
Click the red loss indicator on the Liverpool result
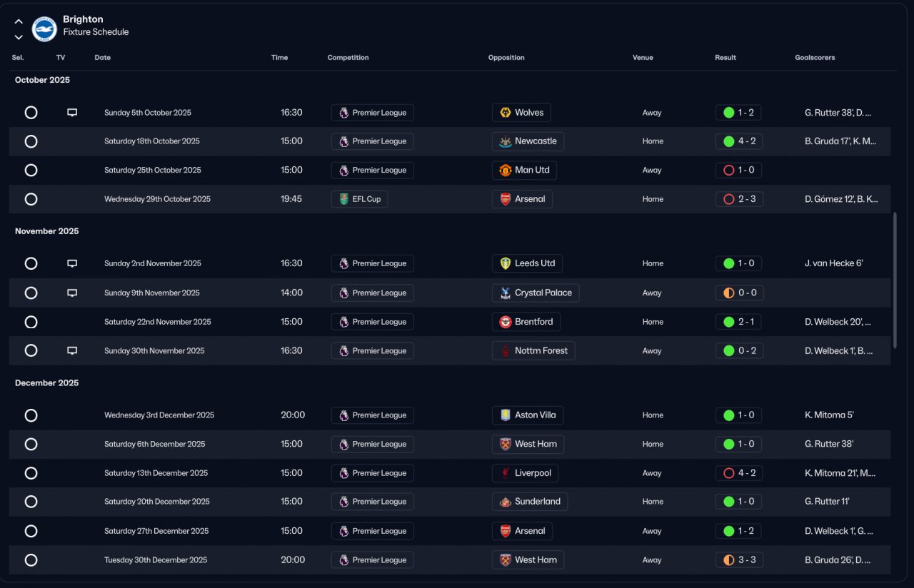tap(728, 473)
